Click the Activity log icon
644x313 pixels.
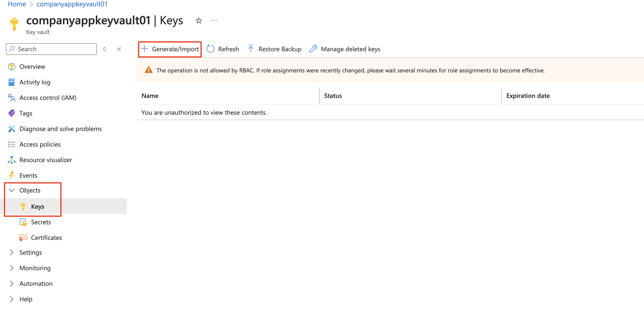click(x=11, y=82)
